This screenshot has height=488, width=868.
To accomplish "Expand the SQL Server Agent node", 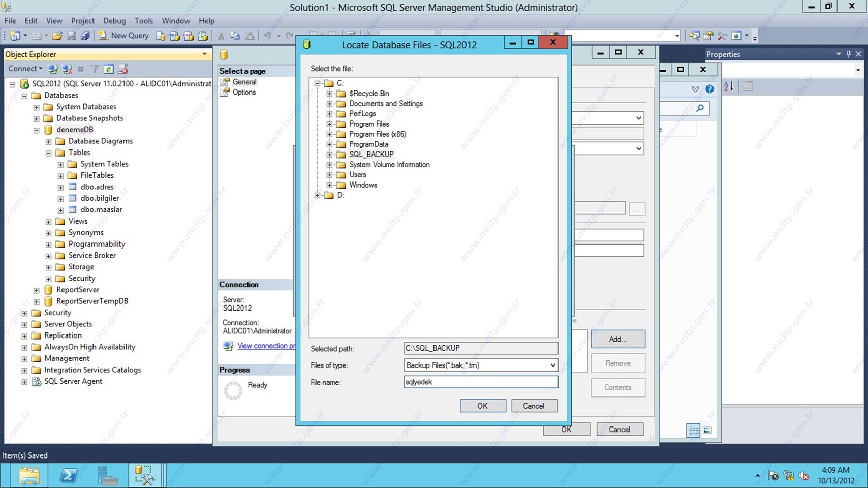I will tap(24, 382).
